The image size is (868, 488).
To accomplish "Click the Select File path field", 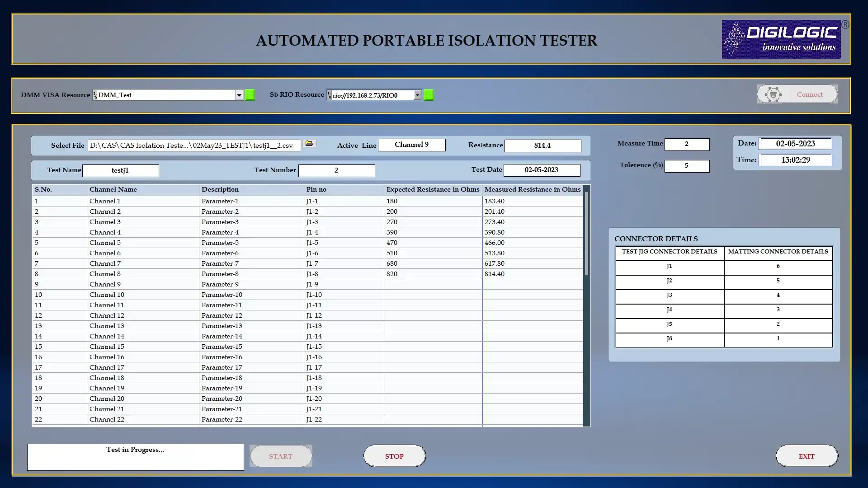I will tap(193, 145).
